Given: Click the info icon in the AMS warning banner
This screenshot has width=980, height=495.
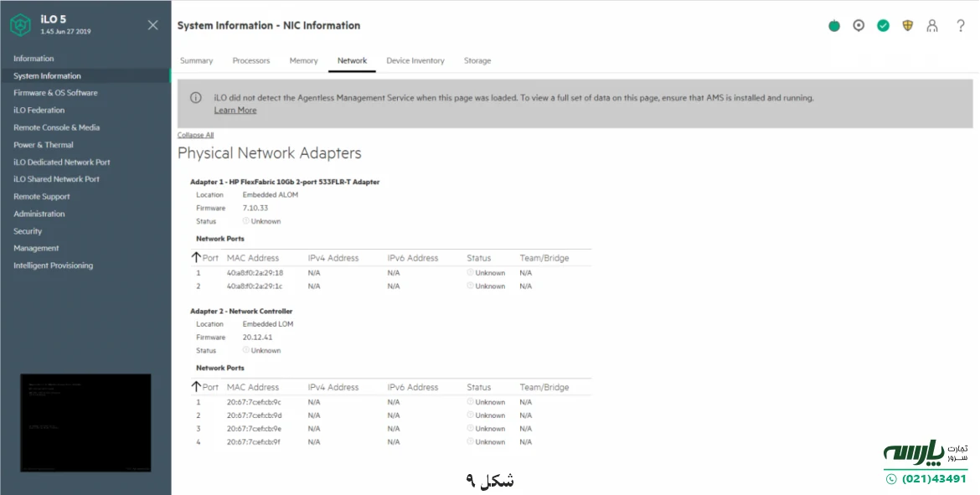Looking at the screenshot, I should pyautogui.click(x=193, y=97).
